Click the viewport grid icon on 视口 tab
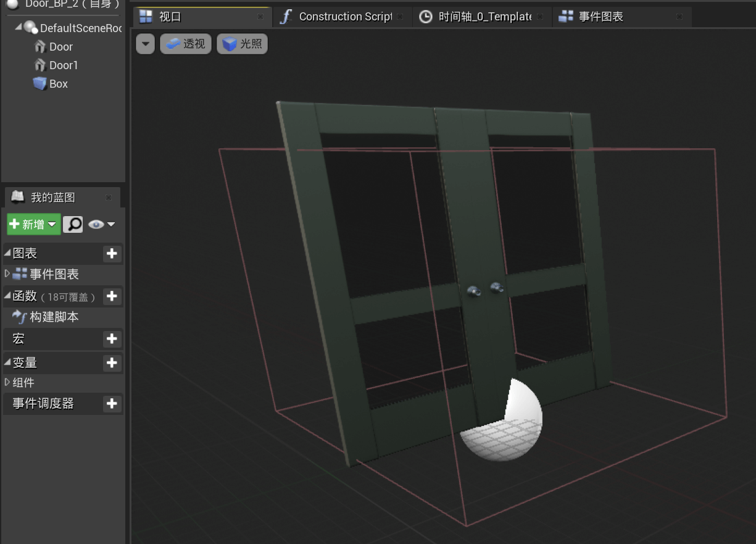The image size is (756, 544). [146, 17]
